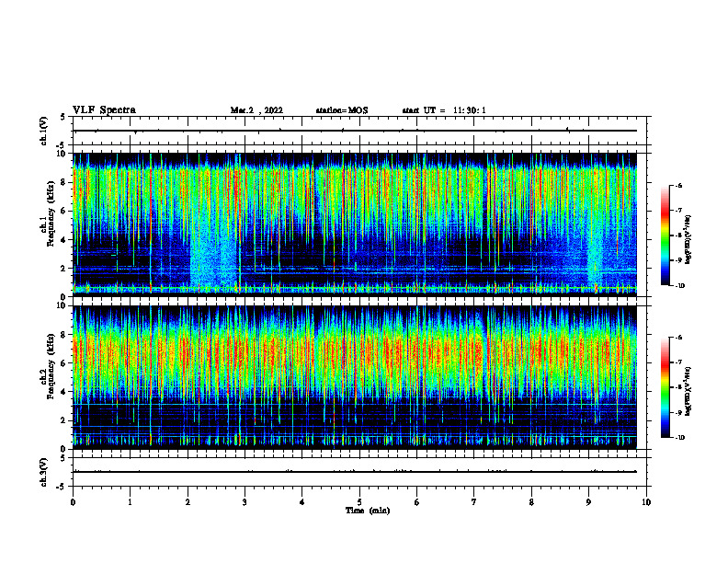
Task: Click time axis tick label "3"
Action: [245, 502]
